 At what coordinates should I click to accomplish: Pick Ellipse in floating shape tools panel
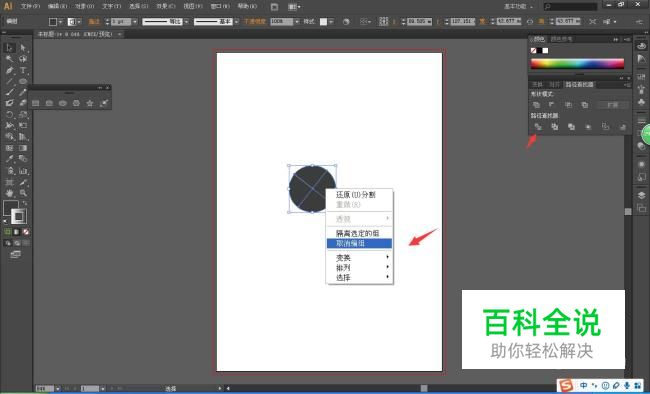(63, 103)
